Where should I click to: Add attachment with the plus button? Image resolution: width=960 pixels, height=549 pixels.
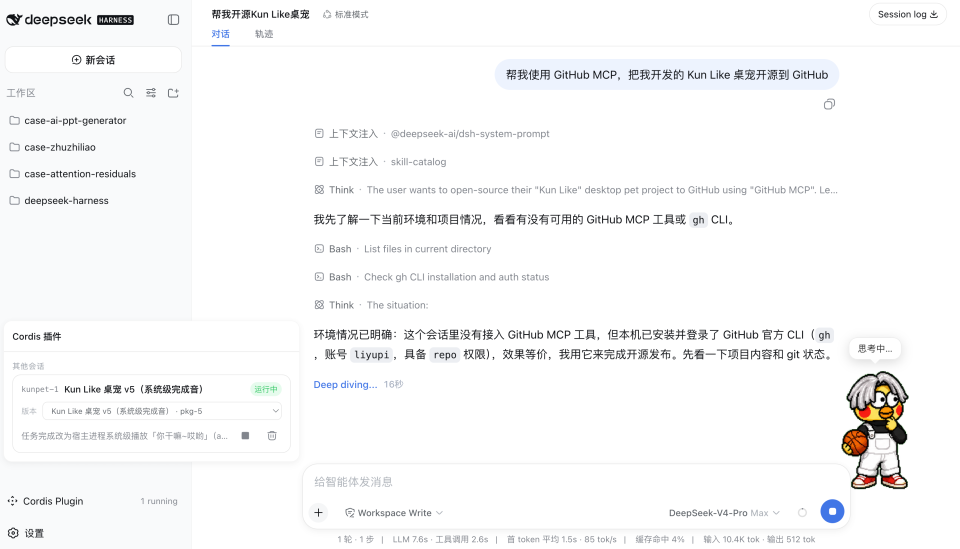pos(318,512)
